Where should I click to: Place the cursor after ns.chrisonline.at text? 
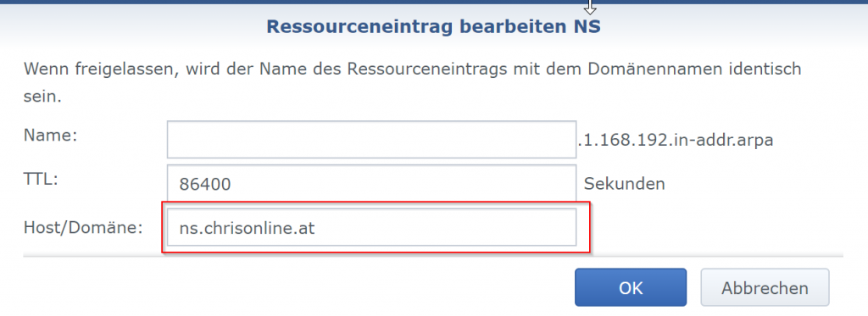(317, 227)
